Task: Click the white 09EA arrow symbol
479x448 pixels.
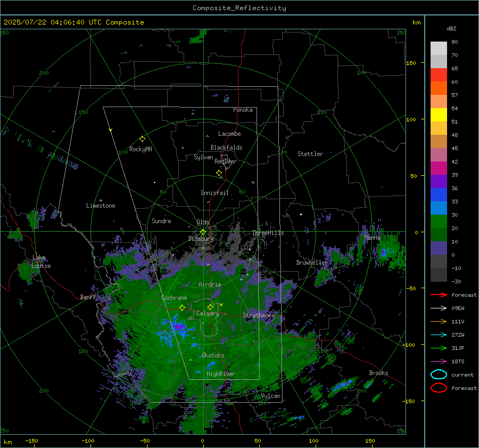Action: pos(439,308)
